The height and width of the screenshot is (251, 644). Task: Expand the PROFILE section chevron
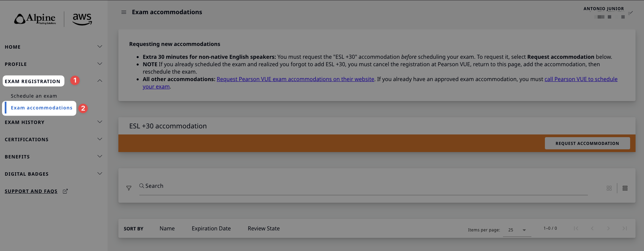[x=100, y=64]
